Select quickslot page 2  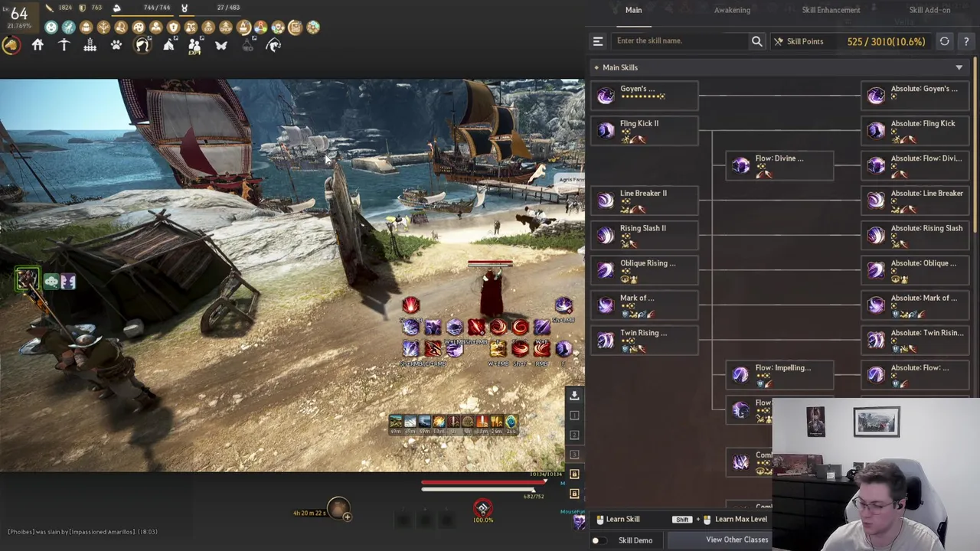tap(574, 435)
